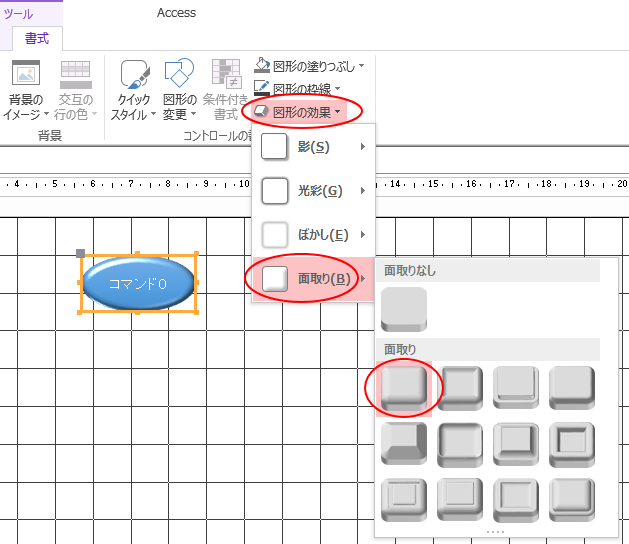Pick the second bevel preset in first row

[x=460, y=387]
